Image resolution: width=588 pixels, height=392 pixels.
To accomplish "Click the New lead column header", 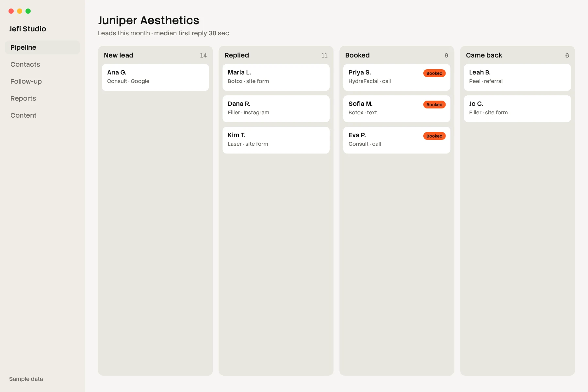I will click(x=119, y=55).
